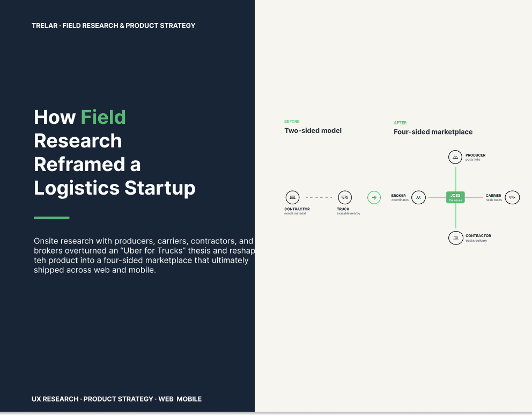Click the green 'BEFORE' label
The image size is (532, 416).
292,121
